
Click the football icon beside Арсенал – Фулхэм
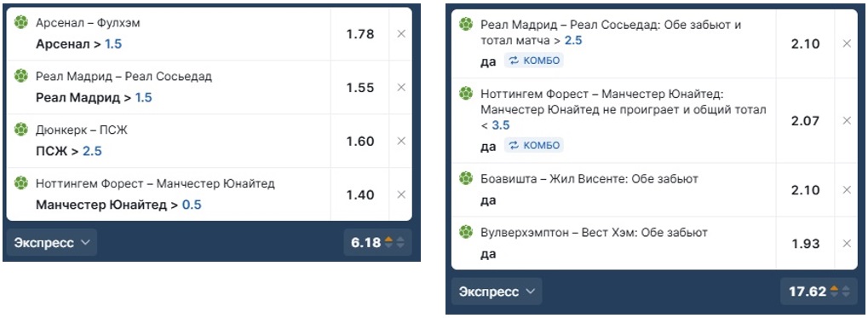click(x=21, y=23)
